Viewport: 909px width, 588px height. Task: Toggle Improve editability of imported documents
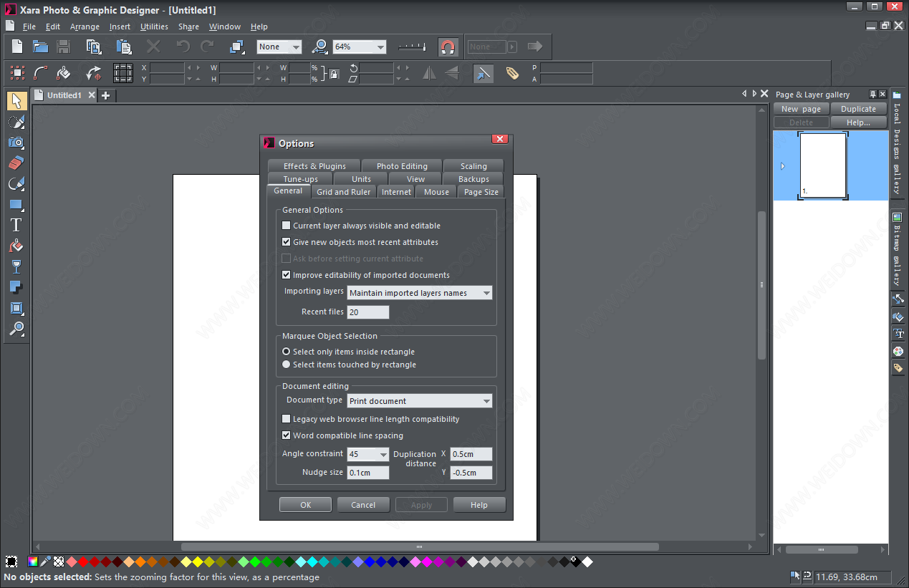pyautogui.click(x=287, y=275)
